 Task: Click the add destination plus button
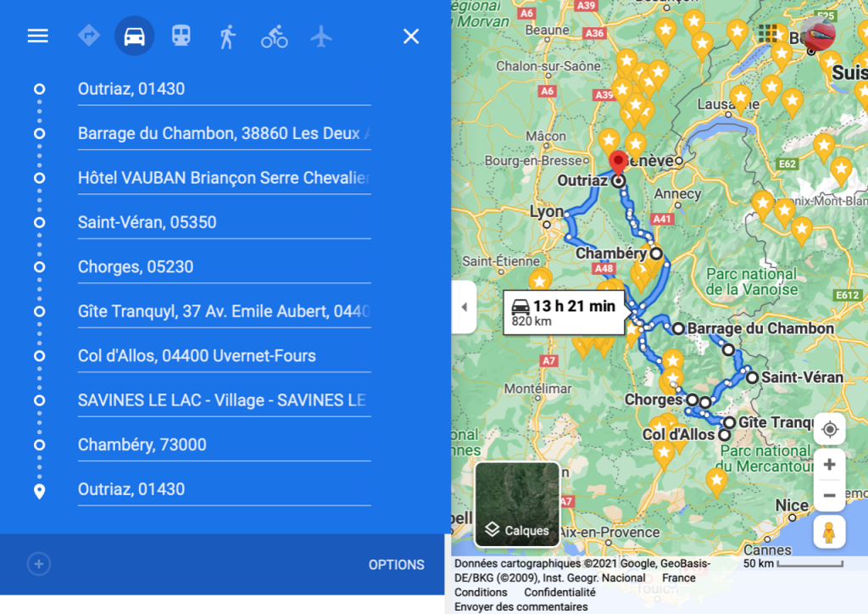39,564
